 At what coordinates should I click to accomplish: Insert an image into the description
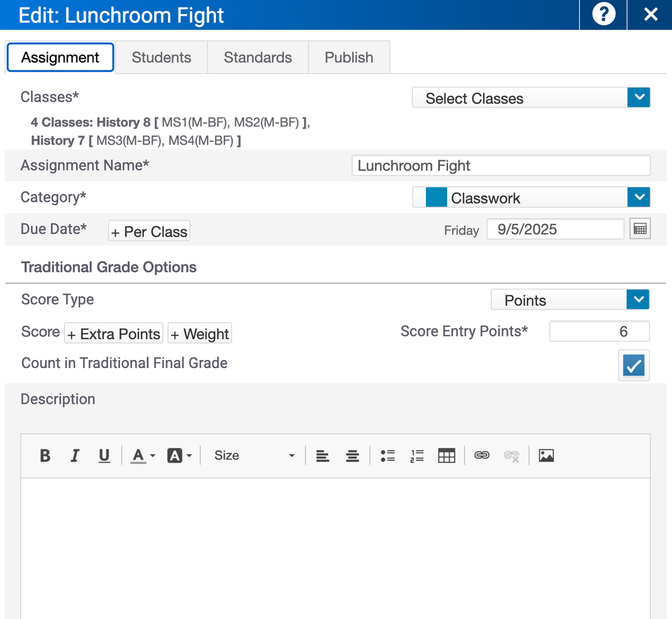[x=546, y=456]
